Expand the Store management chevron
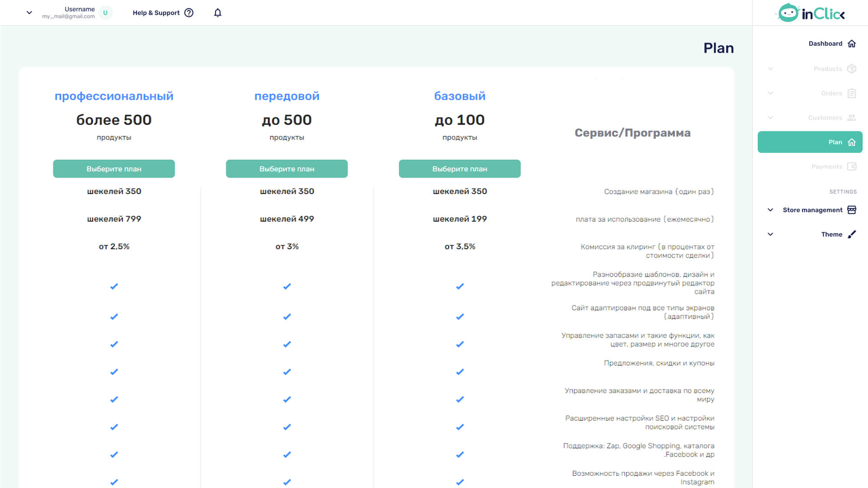The width and height of the screenshot is (868, 488). point(770,210)
